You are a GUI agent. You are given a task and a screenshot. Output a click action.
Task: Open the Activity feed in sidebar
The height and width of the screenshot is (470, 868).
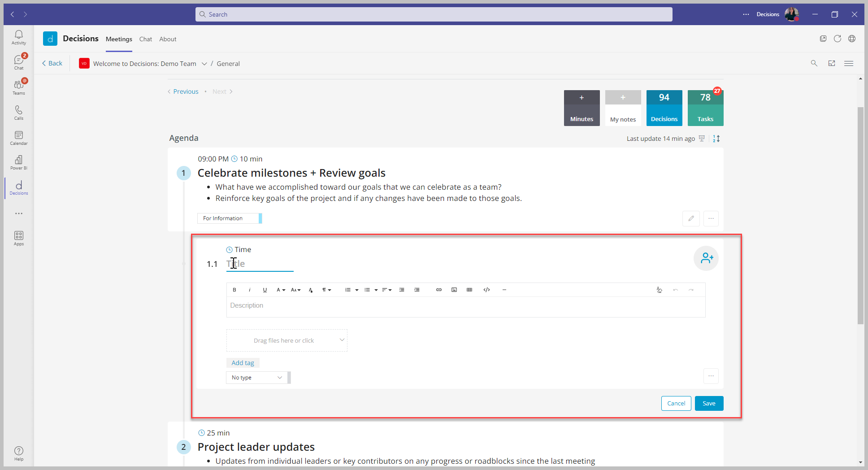pyautogui.click(x=19, y=37)
